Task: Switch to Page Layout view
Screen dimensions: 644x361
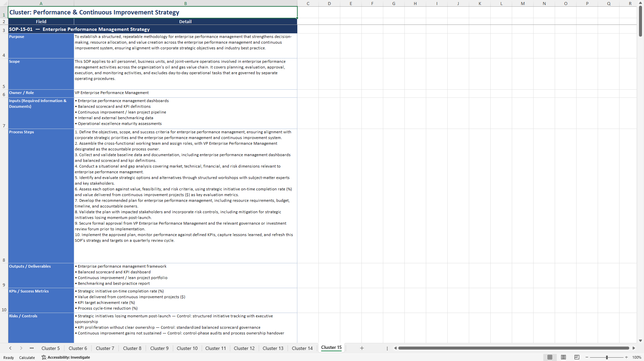Action: click(x=563, y=357)
